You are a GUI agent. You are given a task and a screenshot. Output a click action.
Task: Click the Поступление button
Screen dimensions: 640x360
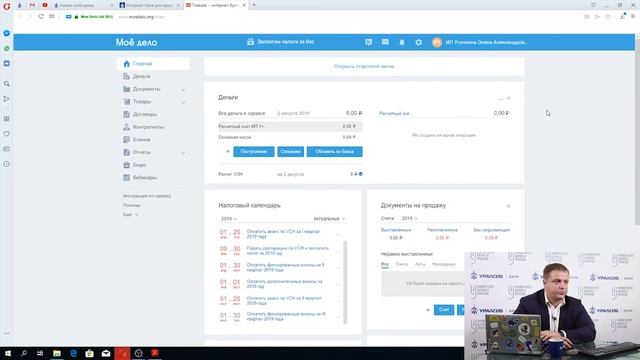(x=253, y=151)
